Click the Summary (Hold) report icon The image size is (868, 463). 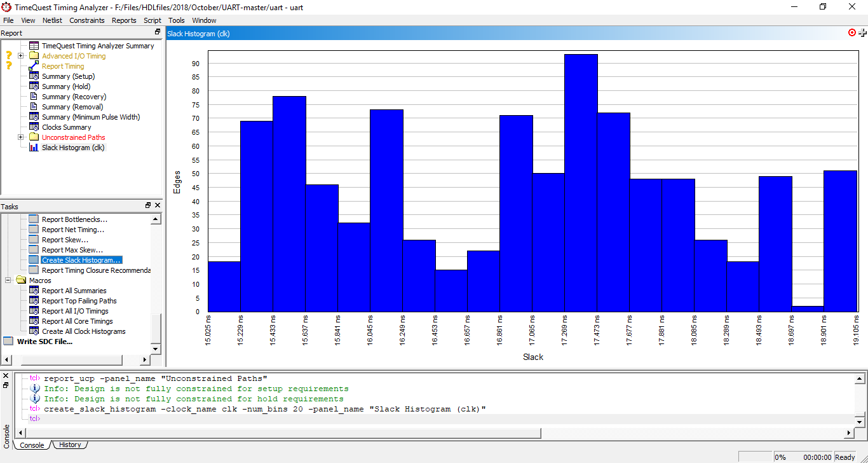[x=34, y=86]
